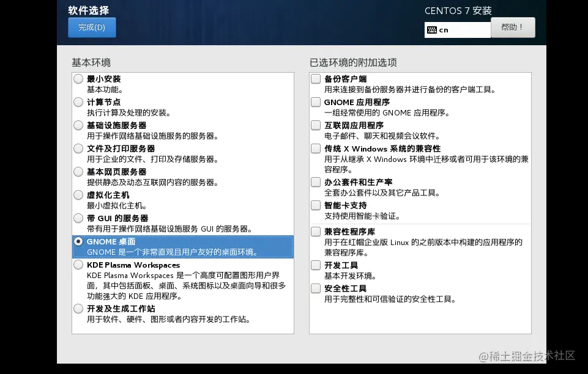
Task: Click the 软件选择 page title
Action: [x=89, y=10]
